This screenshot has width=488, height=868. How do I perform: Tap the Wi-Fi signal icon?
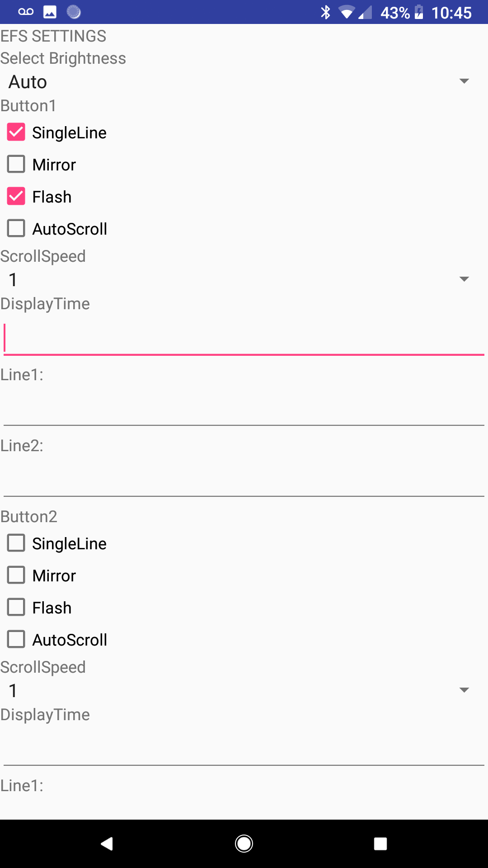346,12
